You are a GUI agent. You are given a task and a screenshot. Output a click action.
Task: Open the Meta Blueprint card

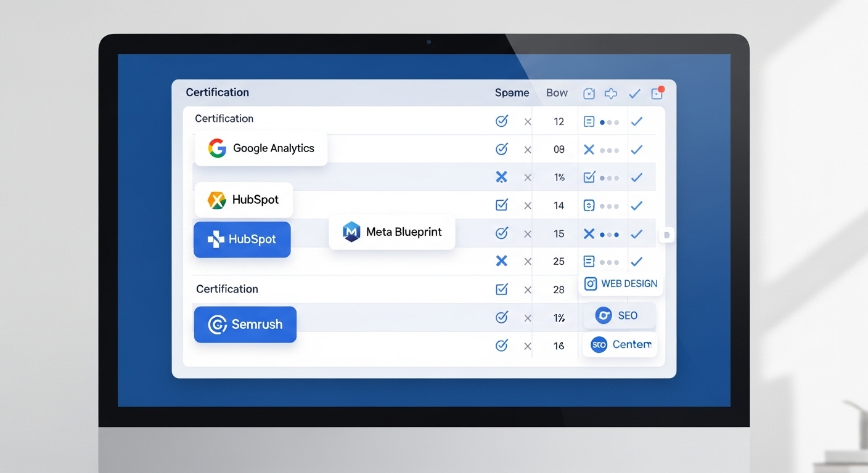click(x=392, y=232)
